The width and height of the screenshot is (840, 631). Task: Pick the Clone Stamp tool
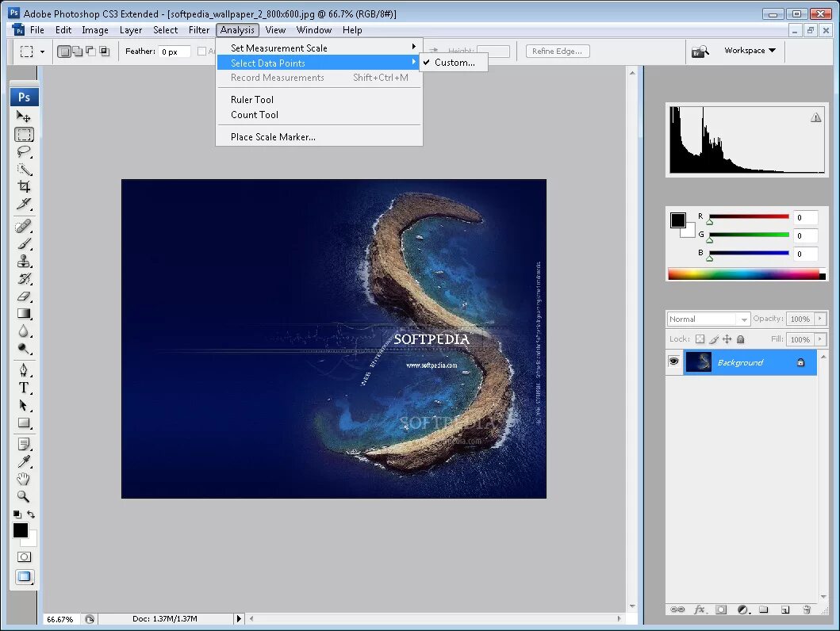24,261
